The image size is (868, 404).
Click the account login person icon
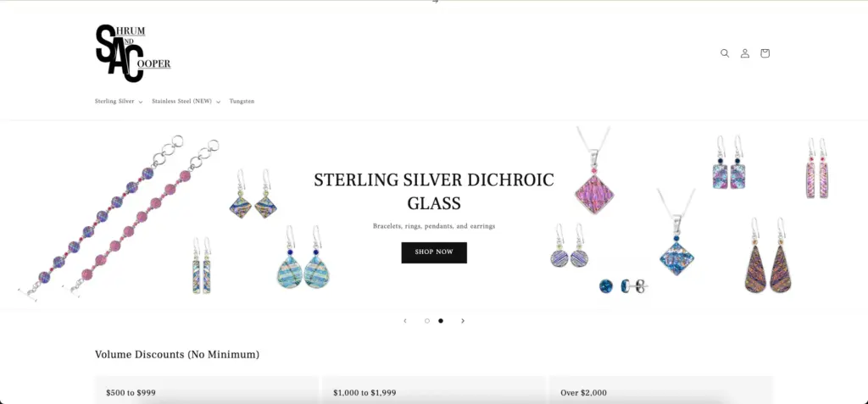click(745, 53)
